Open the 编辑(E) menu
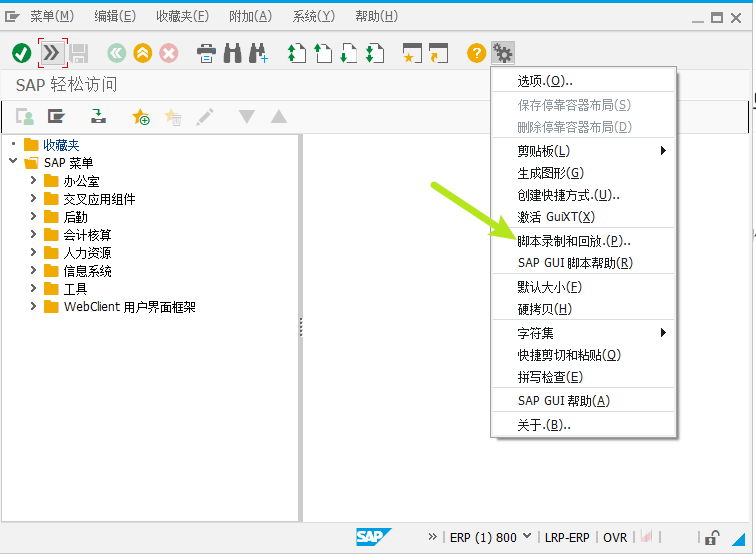Viewport: 756px width, 558px height. (x=115, y=17)
